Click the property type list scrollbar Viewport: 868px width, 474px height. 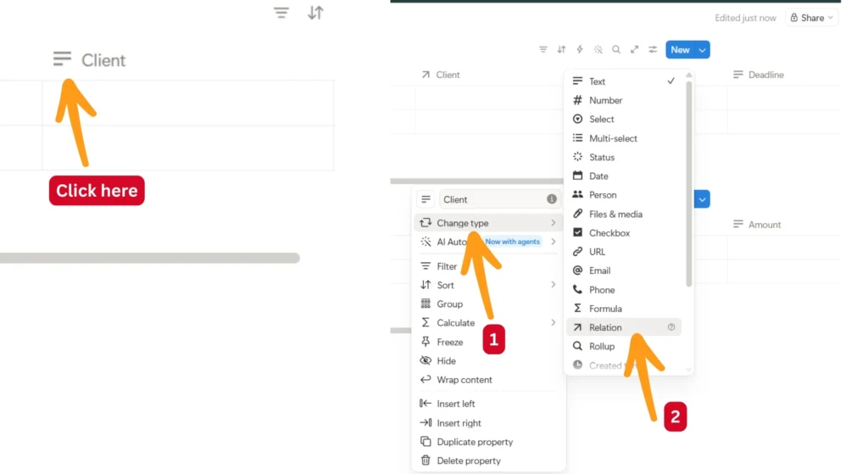688,184
